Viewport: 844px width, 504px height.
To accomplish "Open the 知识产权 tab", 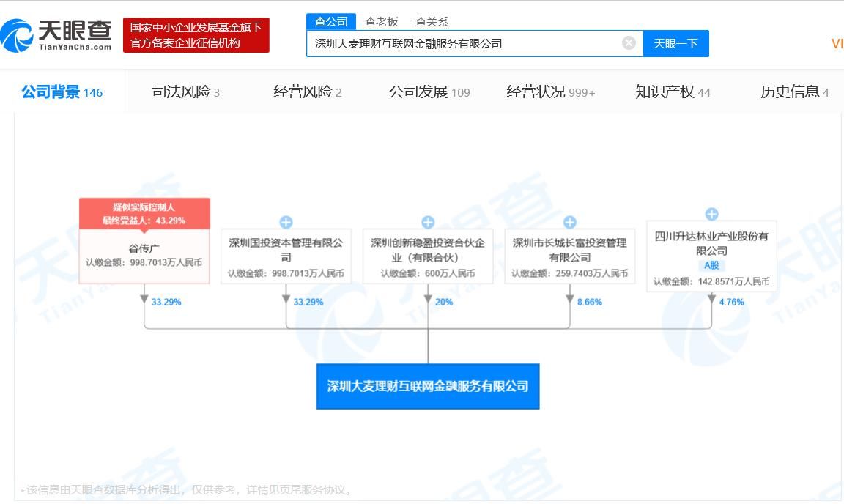I will click(673, 92).
